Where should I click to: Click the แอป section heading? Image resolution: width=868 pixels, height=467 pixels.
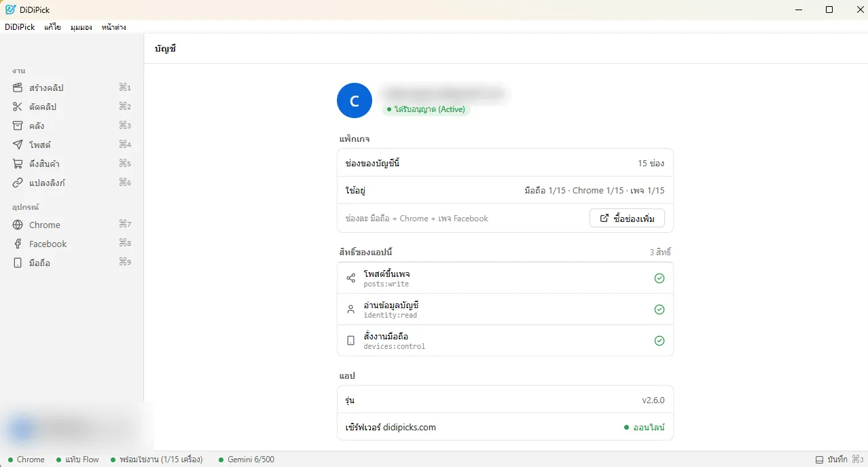point(347,375)
